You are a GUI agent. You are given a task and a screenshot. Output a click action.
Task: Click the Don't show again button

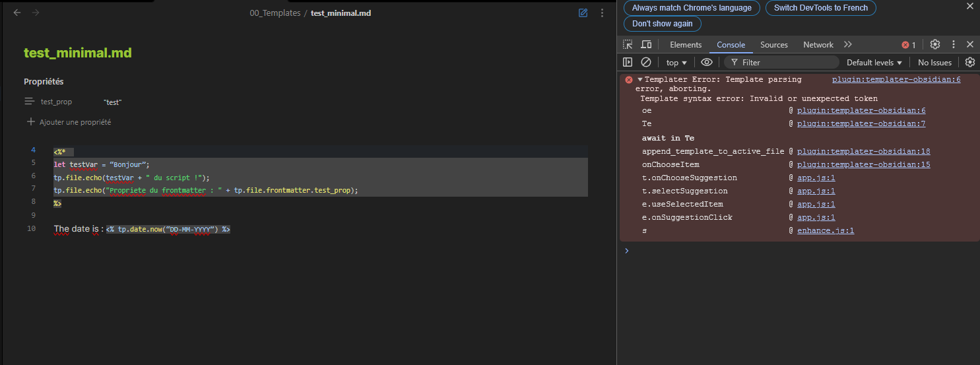pos(663,24)
